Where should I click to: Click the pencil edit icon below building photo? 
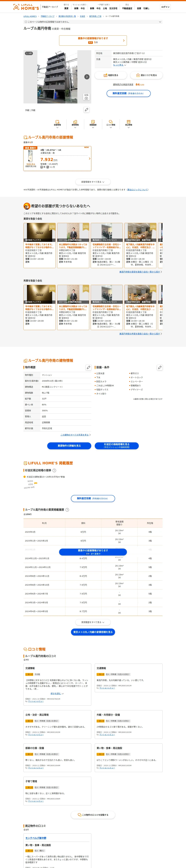coord(86,110)
